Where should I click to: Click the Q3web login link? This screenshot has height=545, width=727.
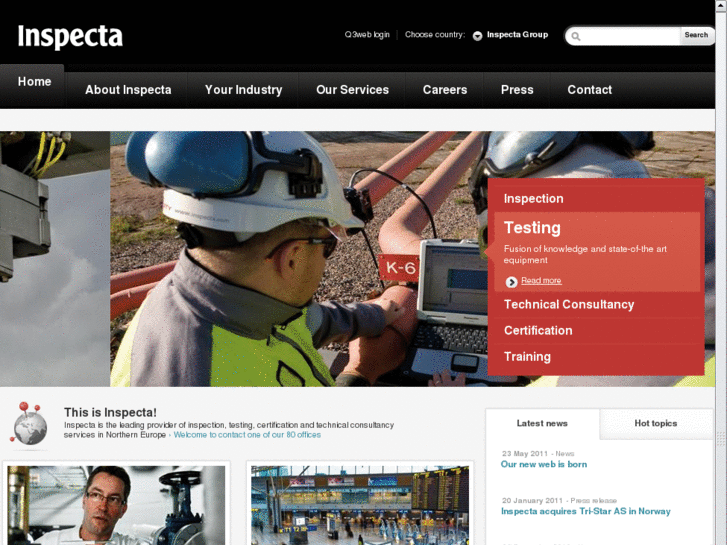tap(367, 35)
